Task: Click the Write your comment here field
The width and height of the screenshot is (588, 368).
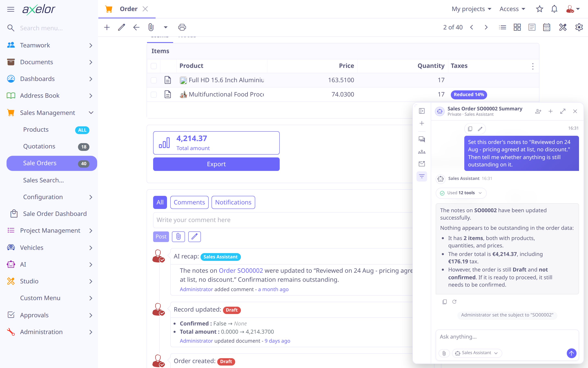Action: click(x=283, y=220)
